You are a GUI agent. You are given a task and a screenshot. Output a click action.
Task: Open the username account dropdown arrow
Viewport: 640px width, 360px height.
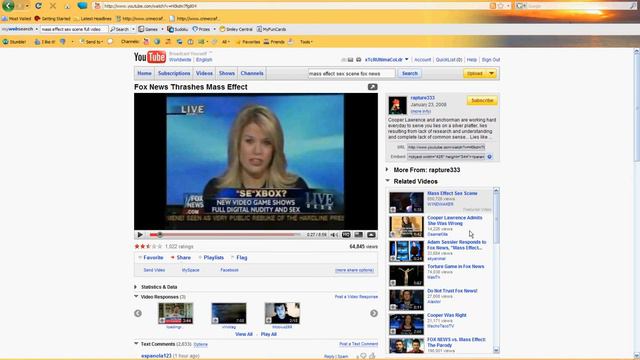(407, 60)
